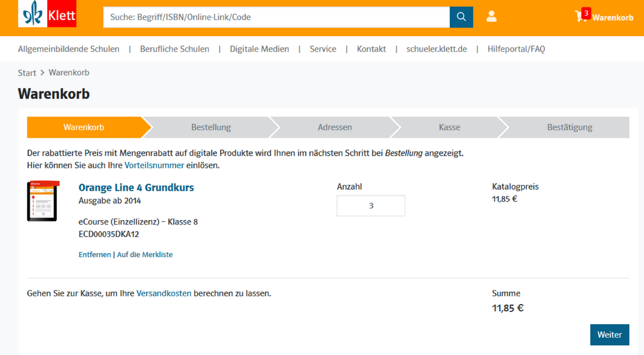The image size is (644, 355).
Task: Open Berufliche Schulen menu
Action: 174,49
